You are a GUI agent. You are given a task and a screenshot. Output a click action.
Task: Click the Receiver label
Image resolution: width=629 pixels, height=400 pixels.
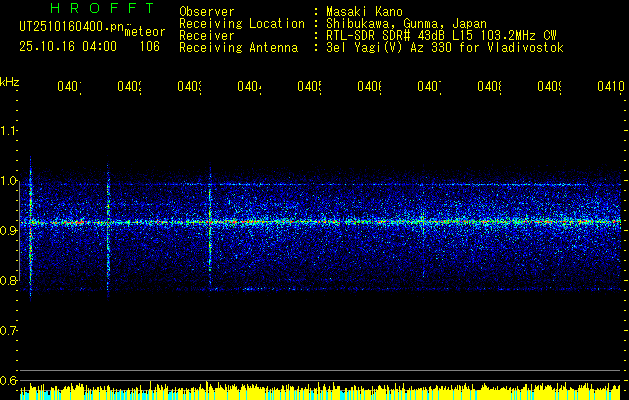[207, 36]
